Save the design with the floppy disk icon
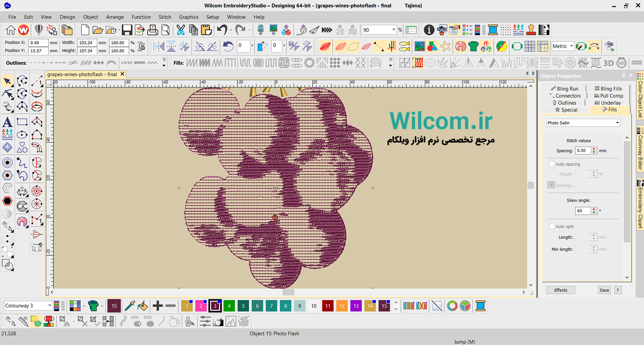 click(127, 30)
